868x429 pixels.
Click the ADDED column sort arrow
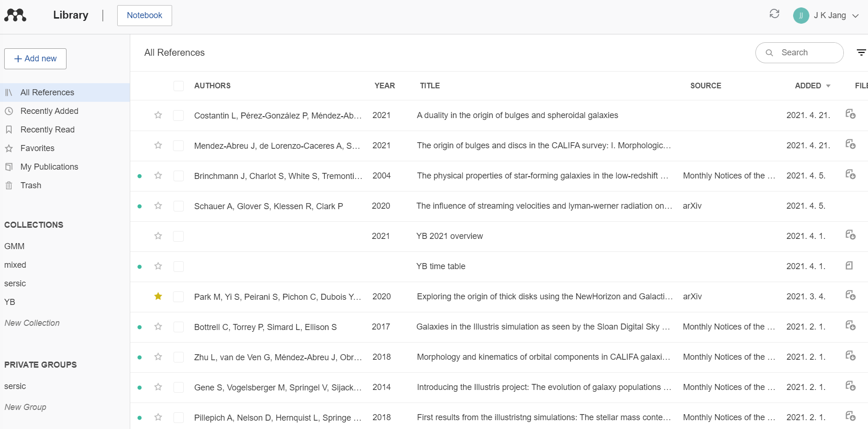click(828, 86)
